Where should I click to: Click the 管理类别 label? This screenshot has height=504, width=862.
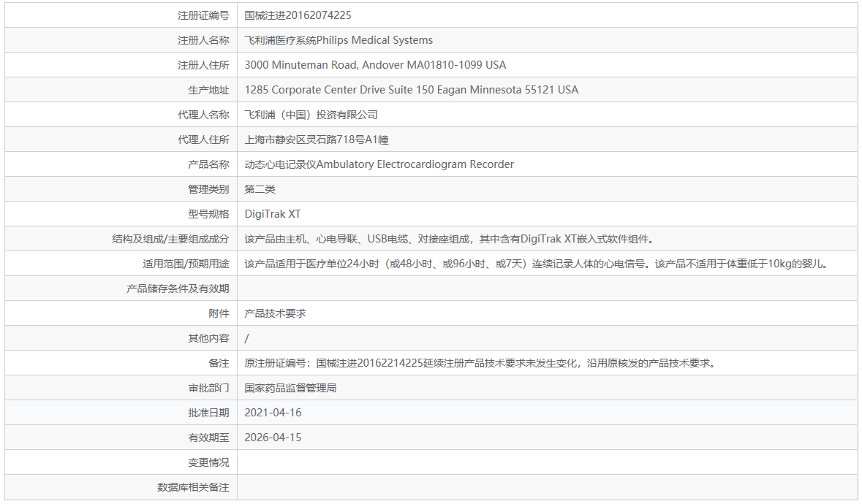tap(209, 189)
